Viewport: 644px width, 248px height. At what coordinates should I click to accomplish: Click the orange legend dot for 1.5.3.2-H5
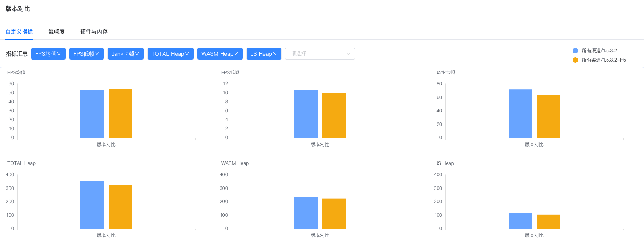tap(575, 60)
